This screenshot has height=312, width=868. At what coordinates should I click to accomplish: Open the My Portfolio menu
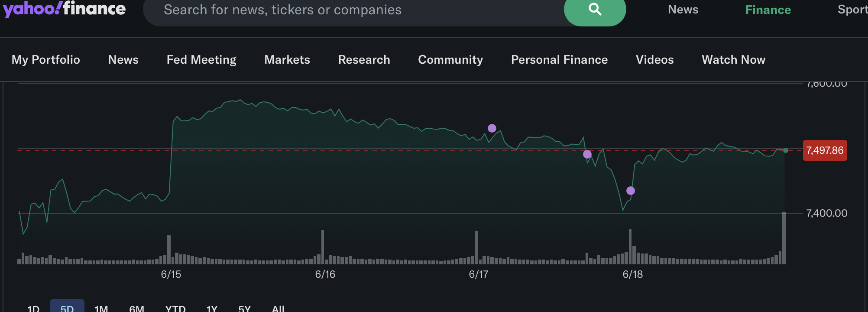[46, 60]
